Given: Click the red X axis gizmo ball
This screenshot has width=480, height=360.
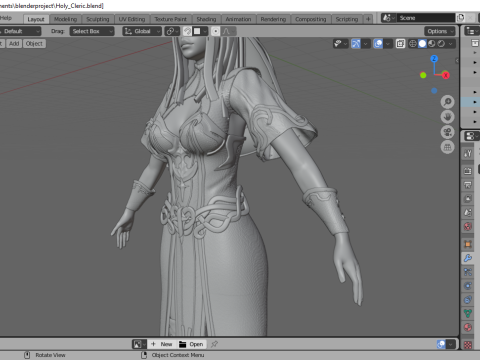Looking at the screenshot, I should click(x=446, y=75).
